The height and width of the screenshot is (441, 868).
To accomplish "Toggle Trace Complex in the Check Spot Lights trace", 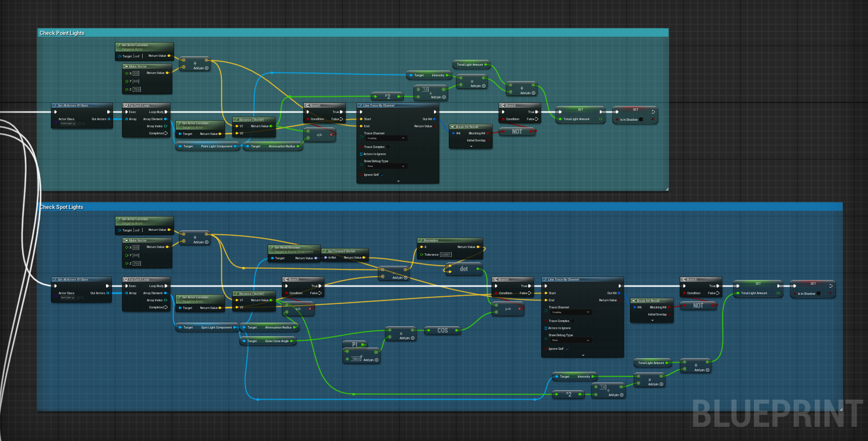I will (573, 321).
